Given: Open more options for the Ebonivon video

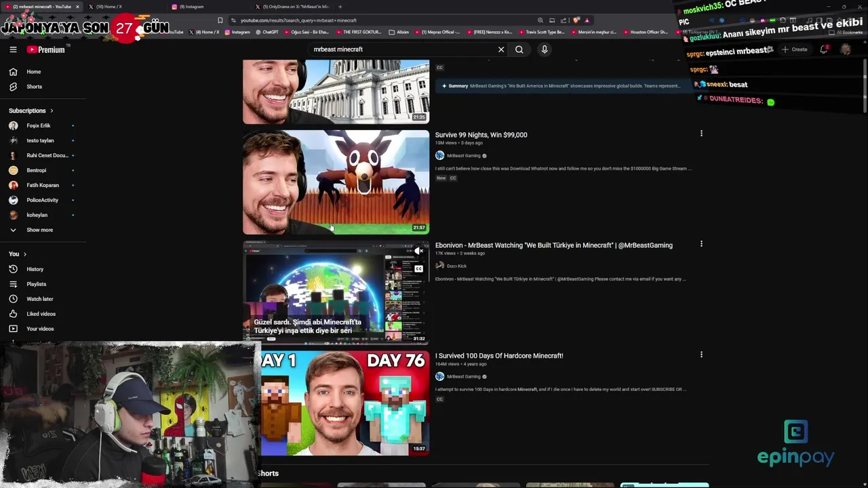Looking at the screenshot, I should [x=701, y=244].
